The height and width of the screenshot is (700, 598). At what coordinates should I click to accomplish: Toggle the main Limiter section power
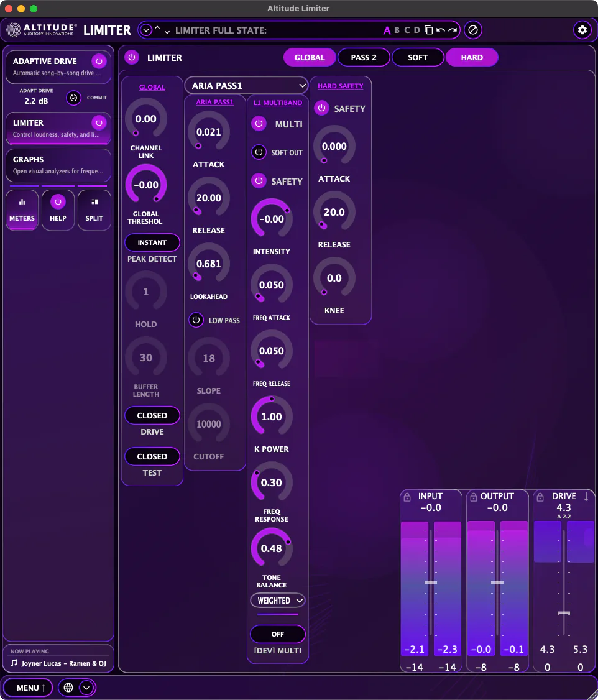point(132,57)
